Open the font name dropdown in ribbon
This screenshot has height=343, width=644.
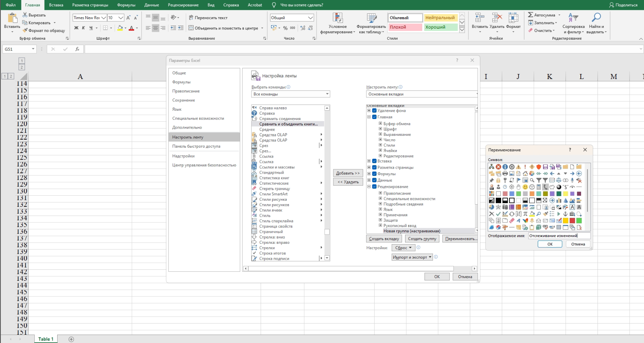coord(103,18)
